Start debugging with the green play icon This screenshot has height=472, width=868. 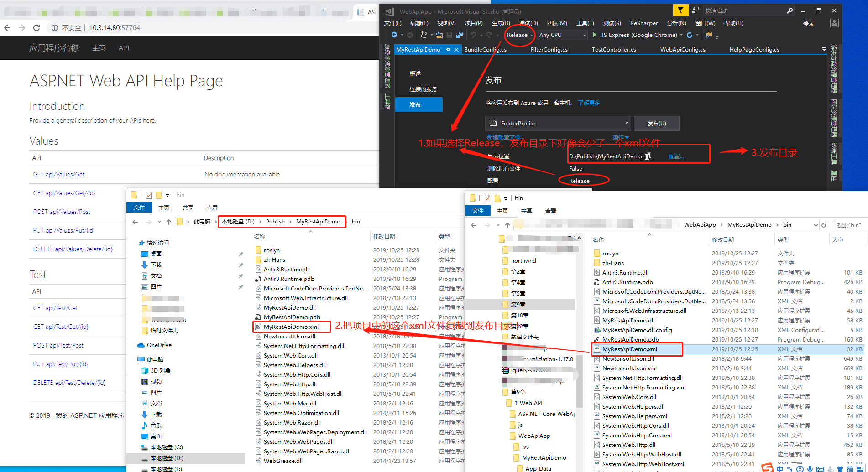click(x=595, y=35)
